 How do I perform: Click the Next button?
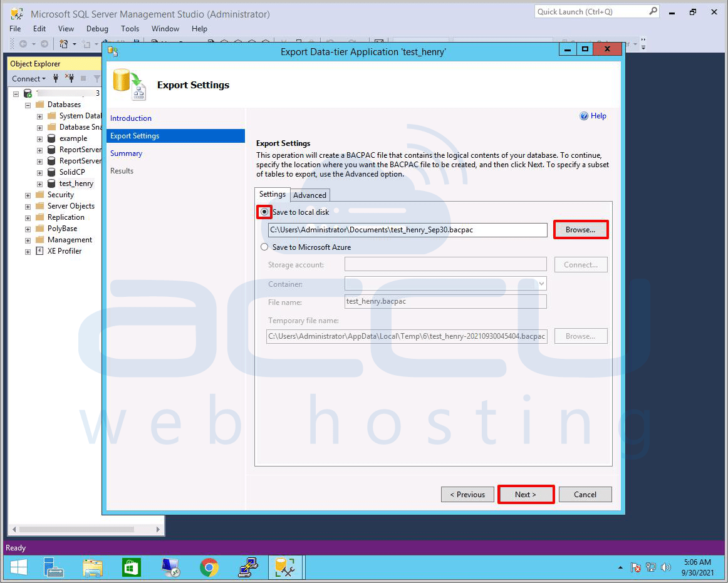pyautogui.click(x=526, y=494)
